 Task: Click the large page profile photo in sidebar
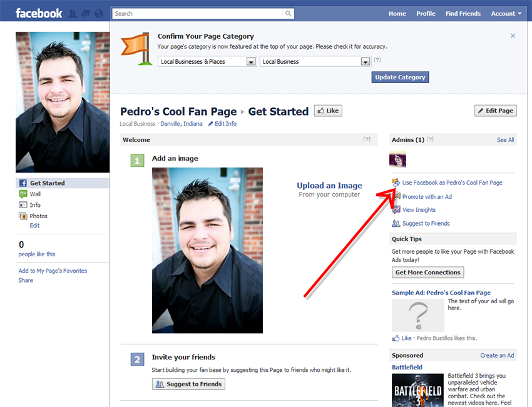click(x=63, y=103)
